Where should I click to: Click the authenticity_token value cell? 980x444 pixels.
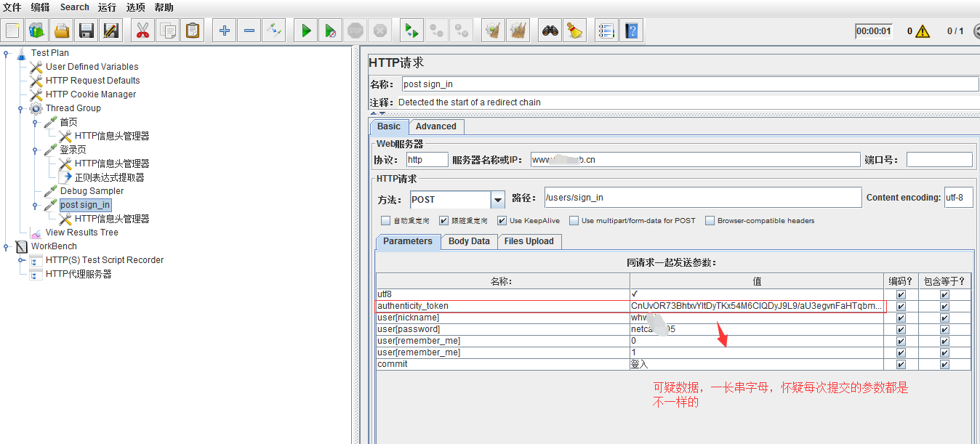757,307
